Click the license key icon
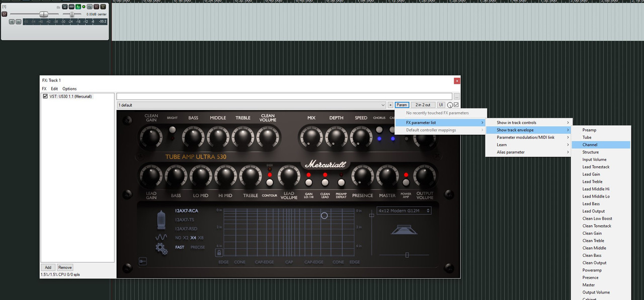The height and width of the screenshot is (300, 644). (143, 261)
